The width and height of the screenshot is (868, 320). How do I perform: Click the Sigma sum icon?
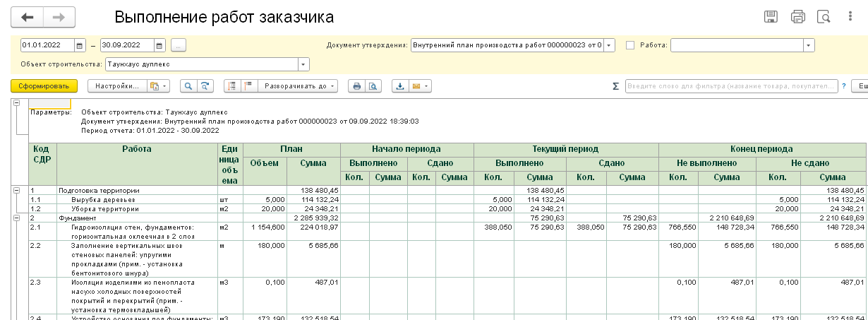coord(615,86)
